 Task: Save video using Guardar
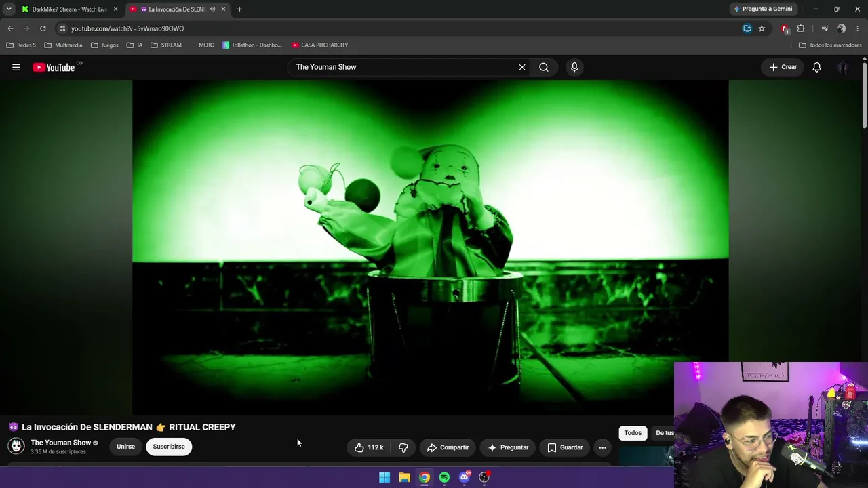565,447
